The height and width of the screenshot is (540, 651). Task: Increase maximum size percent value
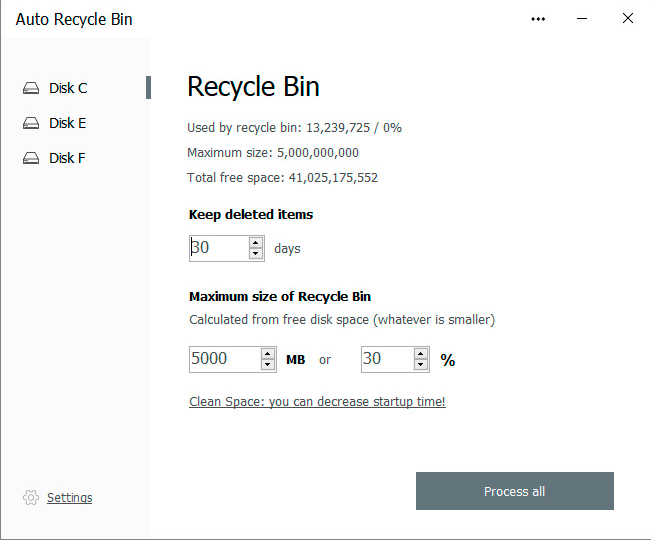coord(421,354)
